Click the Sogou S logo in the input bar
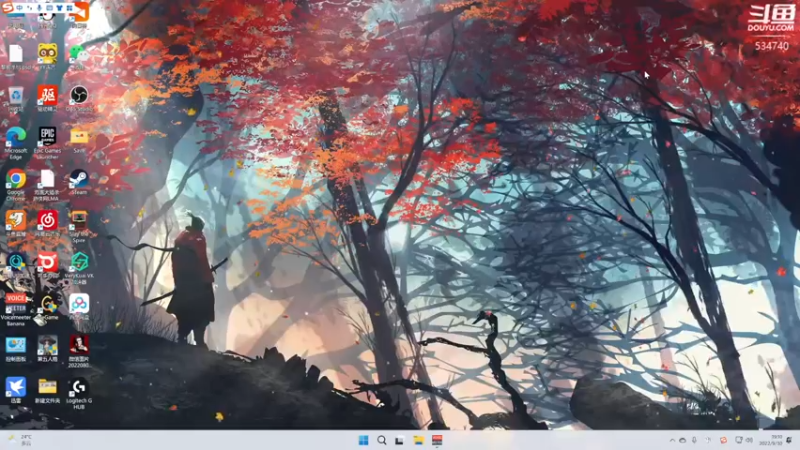 point(7,7)
